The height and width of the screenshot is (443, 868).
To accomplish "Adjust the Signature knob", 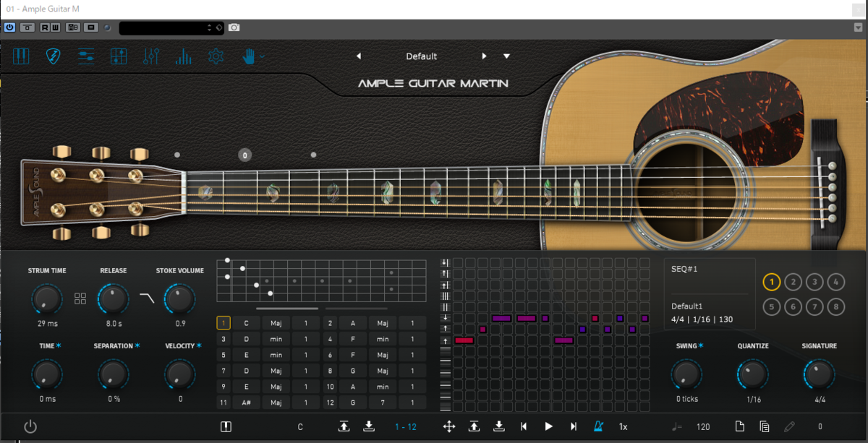I will tap(819, 374).
